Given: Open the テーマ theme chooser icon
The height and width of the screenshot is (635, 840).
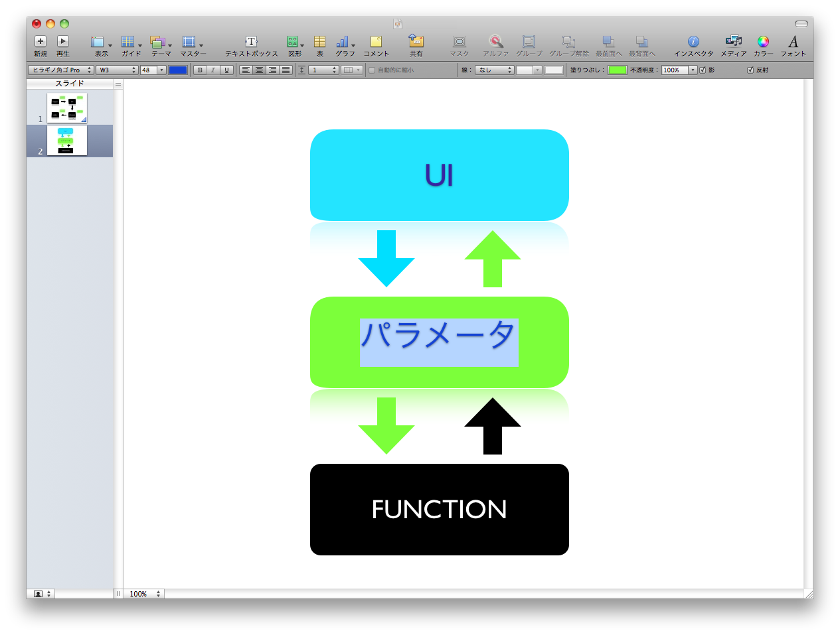Looking at the screenshot, I should [157, 42].
